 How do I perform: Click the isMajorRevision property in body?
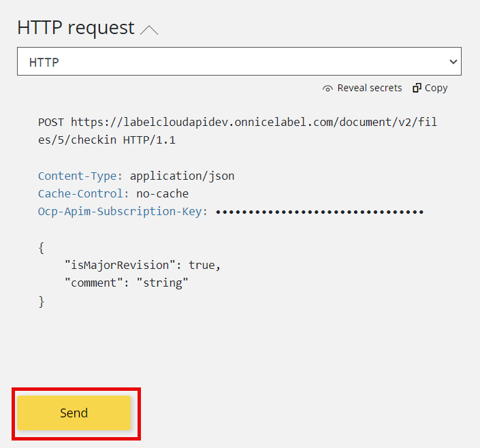[121, 264]
